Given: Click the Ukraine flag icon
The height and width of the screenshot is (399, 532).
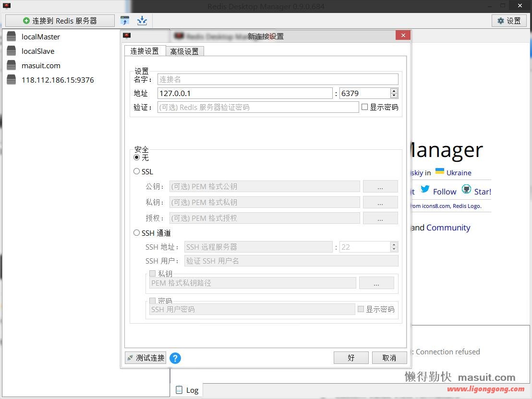Looking at the screenshot, I should 440,171.
